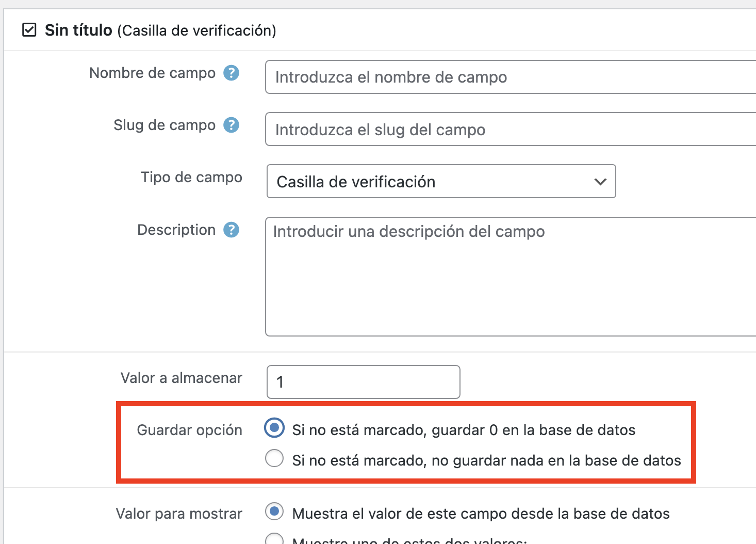The image size is (756, 544).
Task: Click inside the Description textarea
Action: [511, 277]
